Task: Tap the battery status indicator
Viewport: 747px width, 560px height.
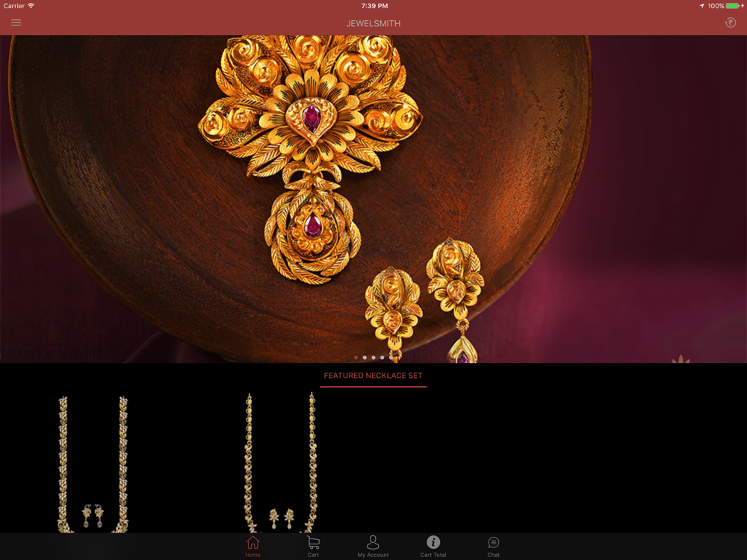Action: coord(734,6)
